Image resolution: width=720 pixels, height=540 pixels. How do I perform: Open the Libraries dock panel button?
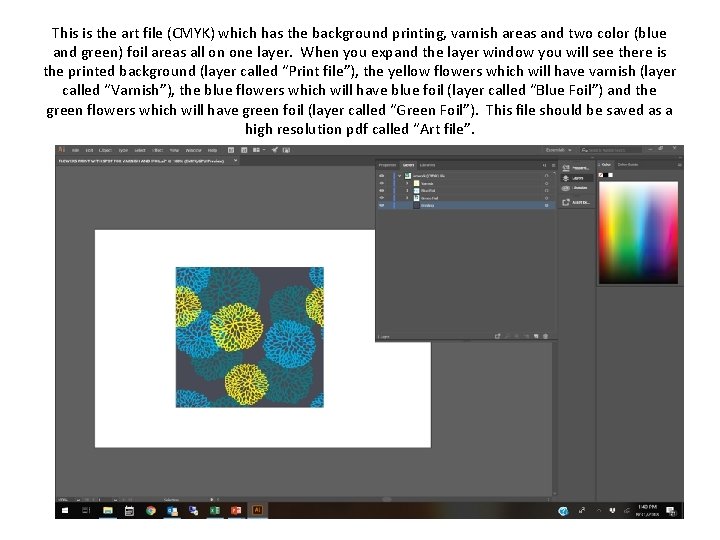point(576,188)
